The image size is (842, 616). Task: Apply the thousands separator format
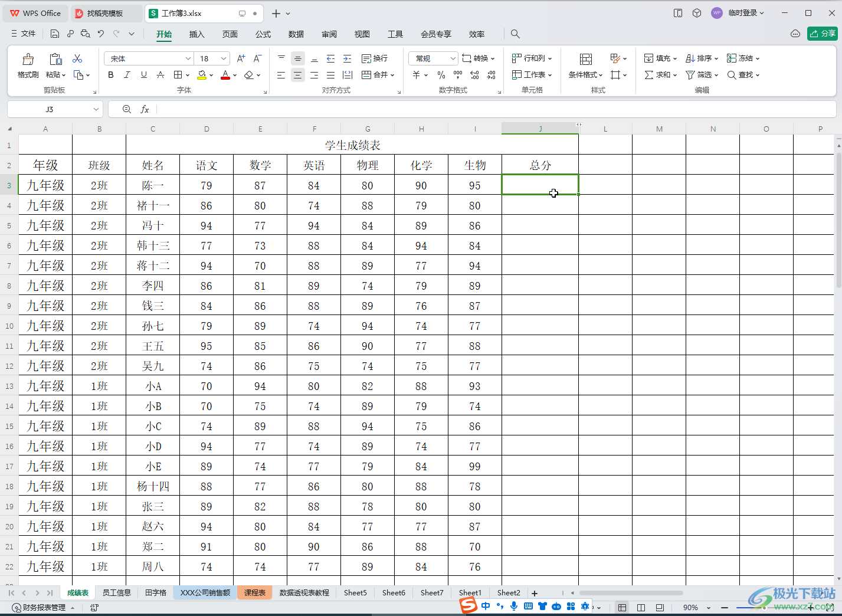pos(458,75)
